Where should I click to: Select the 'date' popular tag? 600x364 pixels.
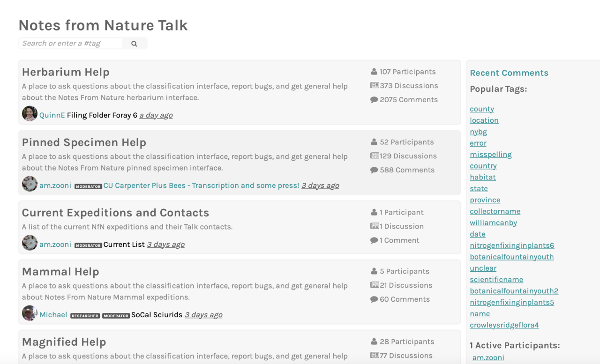(x=478, y=234)
